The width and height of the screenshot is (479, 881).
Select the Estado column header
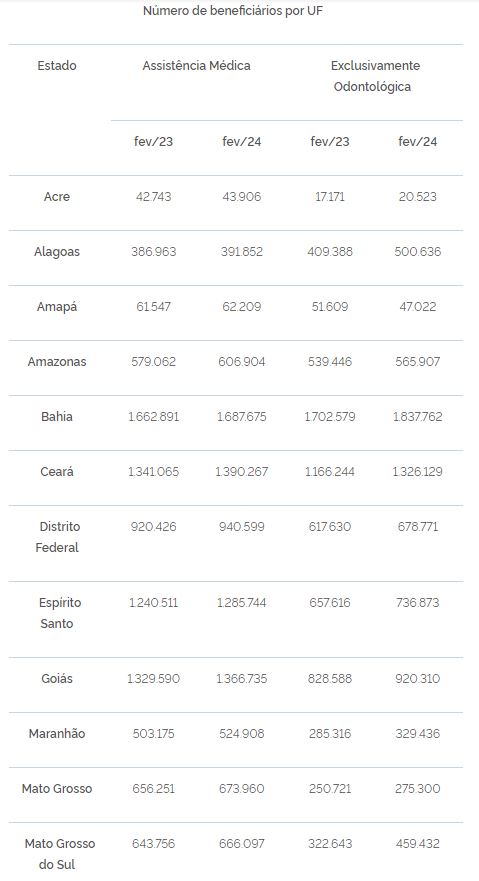point(57,66)
